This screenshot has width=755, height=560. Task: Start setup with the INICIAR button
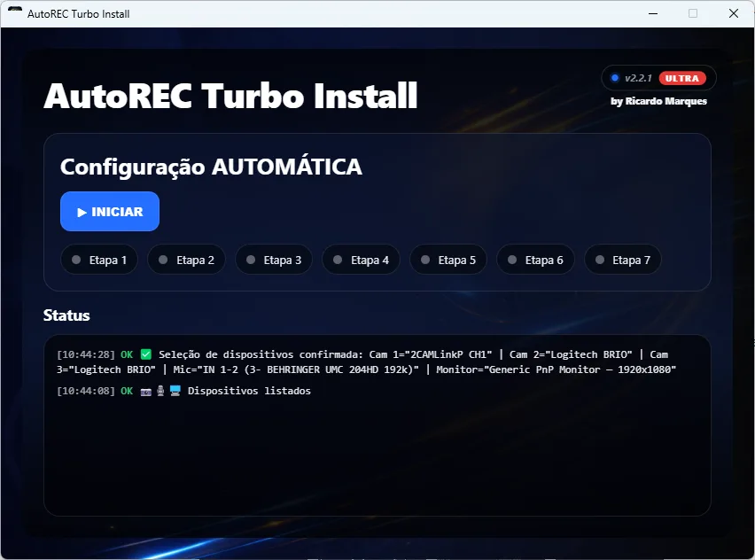click(x=110, y=212)
